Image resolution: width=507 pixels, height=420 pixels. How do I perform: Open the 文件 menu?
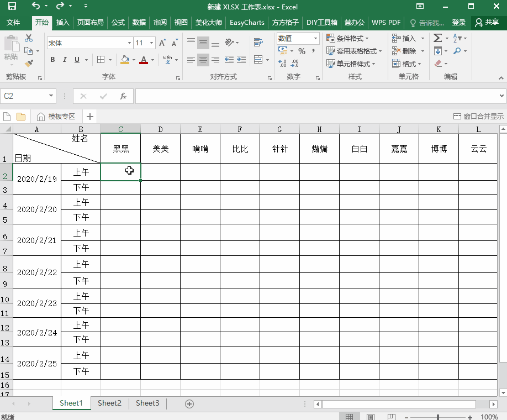coord(13,22)
